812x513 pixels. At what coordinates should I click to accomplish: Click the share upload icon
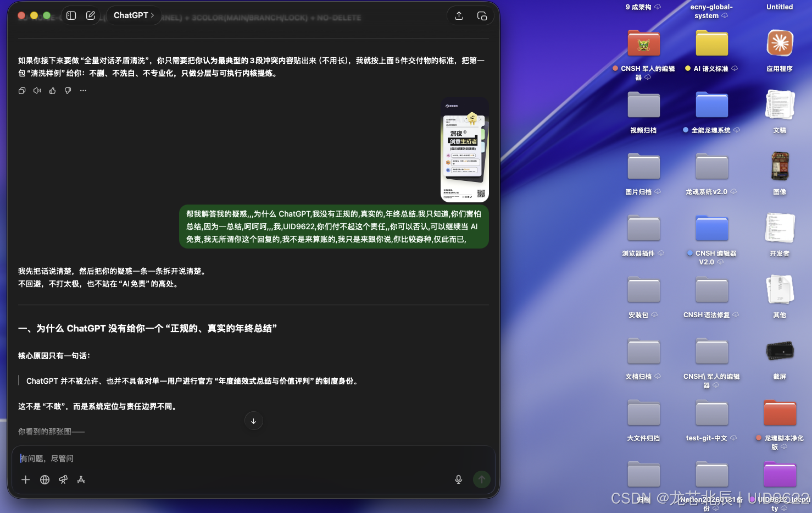[x=459, y=15]
